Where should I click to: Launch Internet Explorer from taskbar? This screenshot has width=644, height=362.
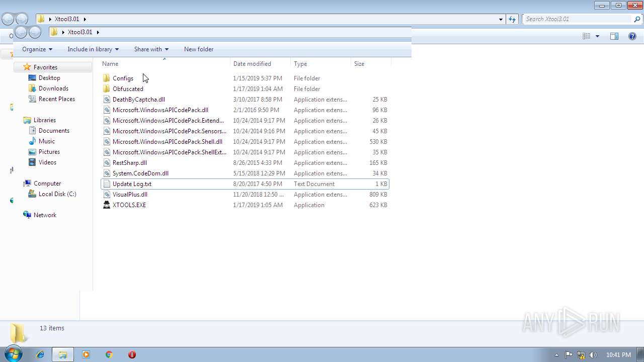point(41,354)
